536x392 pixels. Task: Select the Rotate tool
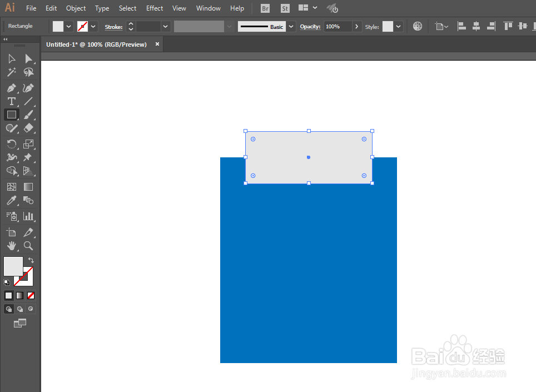11,144
